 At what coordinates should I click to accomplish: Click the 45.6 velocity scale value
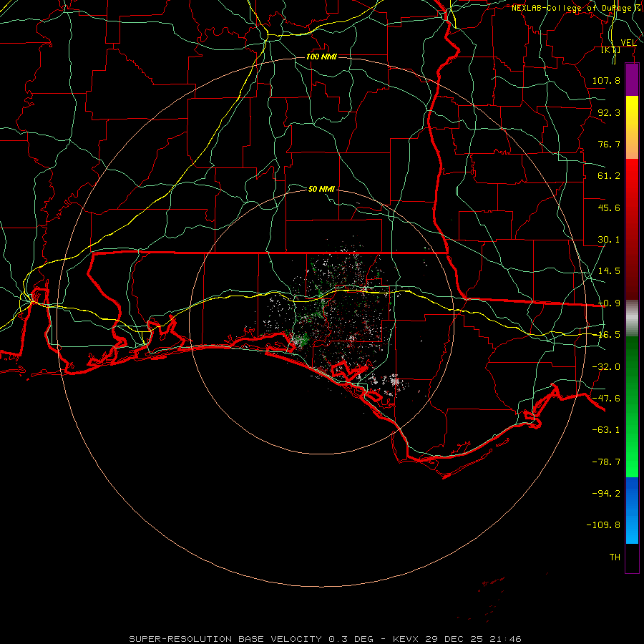609,208
